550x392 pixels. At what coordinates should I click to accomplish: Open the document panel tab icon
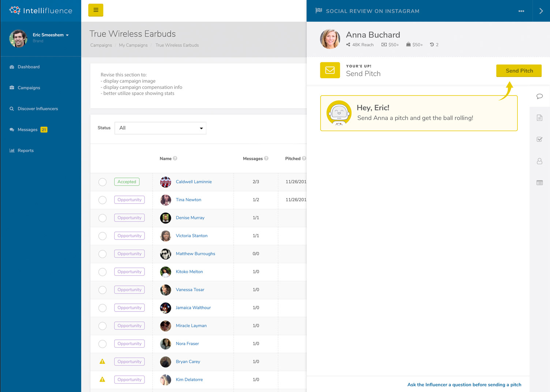pyautogui.click(x=539, y=118)
